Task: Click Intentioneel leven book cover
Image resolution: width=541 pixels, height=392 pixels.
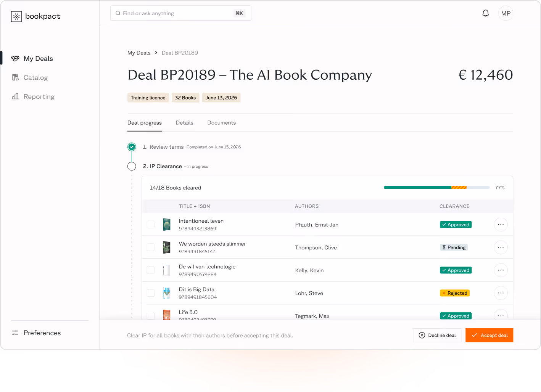Action: [x=167, y=225]
